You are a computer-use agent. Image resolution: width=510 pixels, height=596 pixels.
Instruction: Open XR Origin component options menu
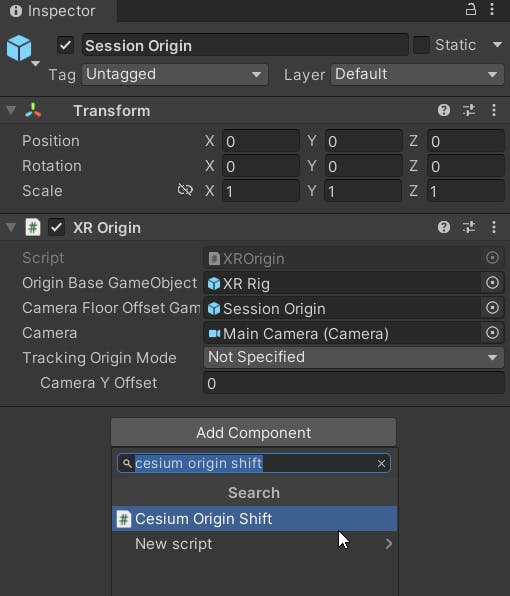click(494, 227)
